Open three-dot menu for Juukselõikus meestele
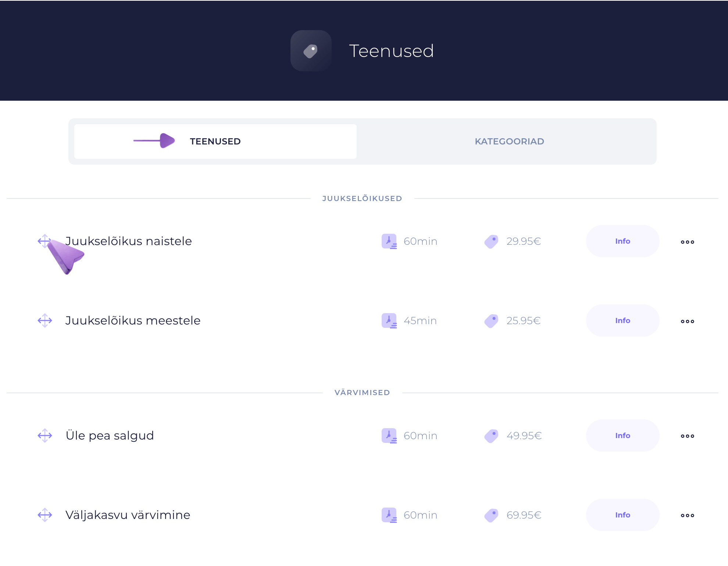Image resolution: width=728 pixels, height=566 pixels. coord(687,321)
